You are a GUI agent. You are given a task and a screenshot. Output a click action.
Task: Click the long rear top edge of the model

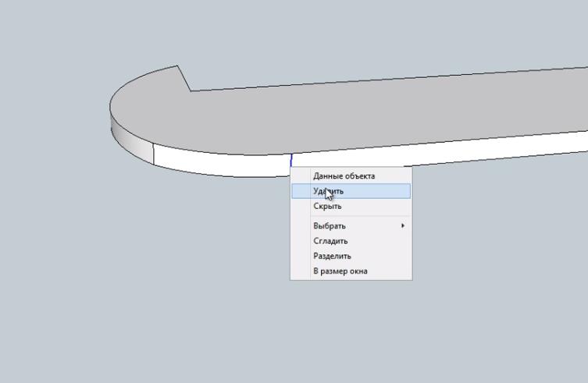[x=390, y=80]
